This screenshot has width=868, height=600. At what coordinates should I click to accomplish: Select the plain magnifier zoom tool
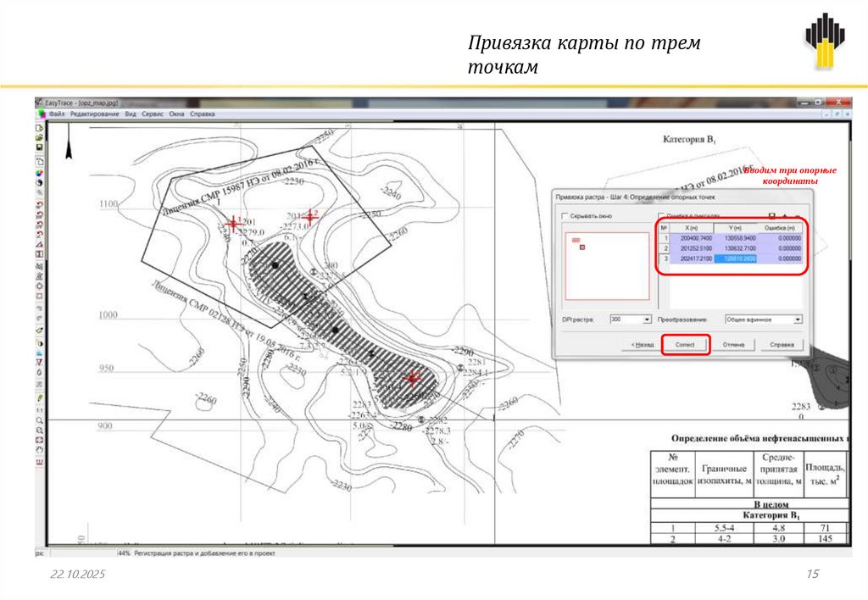coord(40,420)
